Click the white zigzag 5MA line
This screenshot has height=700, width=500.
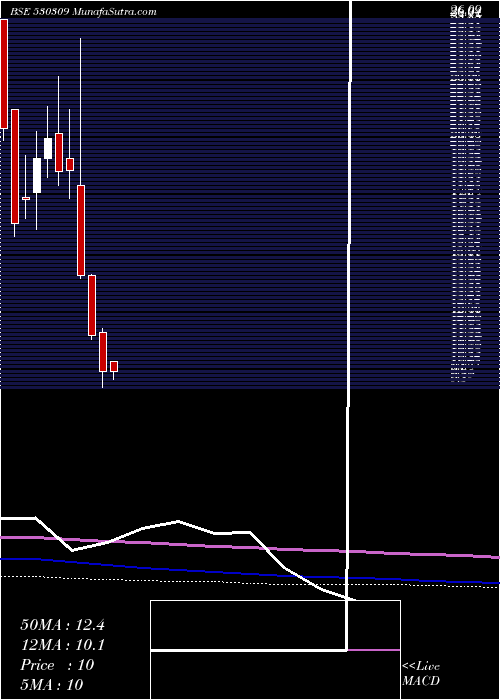(179, 521)
